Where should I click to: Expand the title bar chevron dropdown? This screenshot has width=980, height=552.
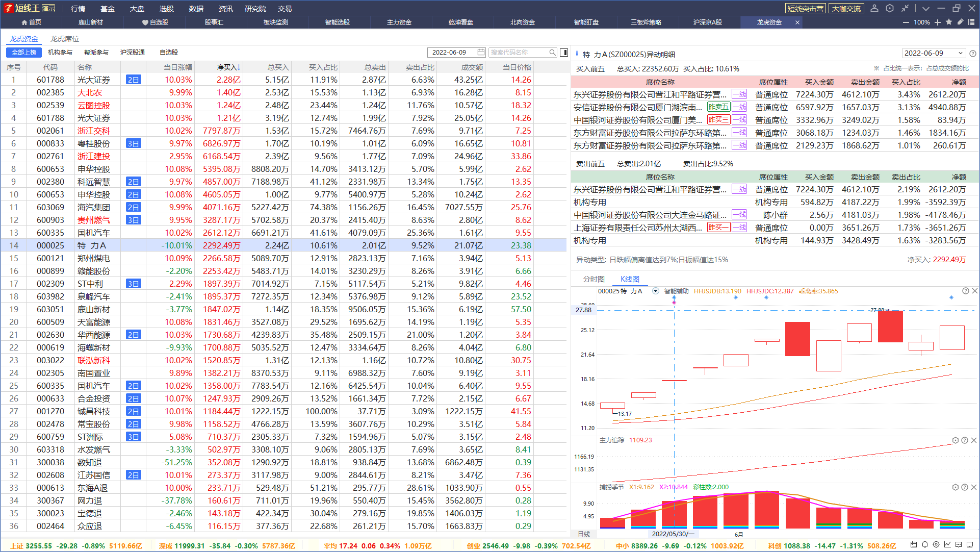click(x=926, y=8)
